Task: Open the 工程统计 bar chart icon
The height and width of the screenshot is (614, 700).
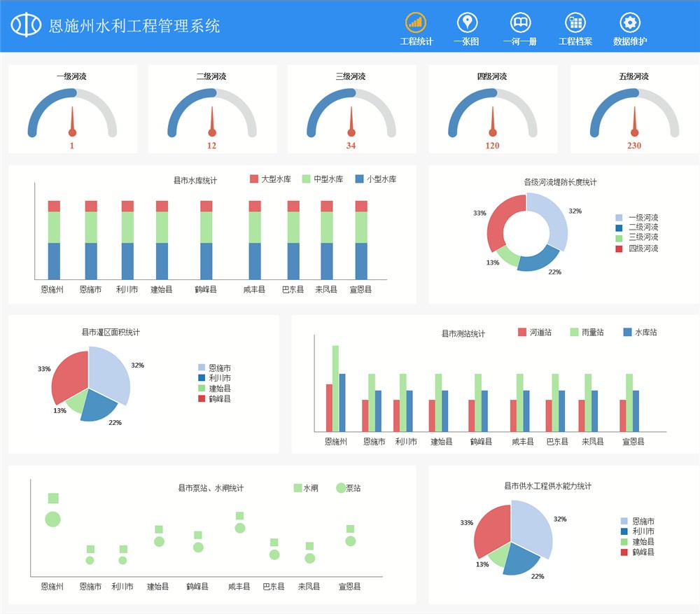Action: 416,23
